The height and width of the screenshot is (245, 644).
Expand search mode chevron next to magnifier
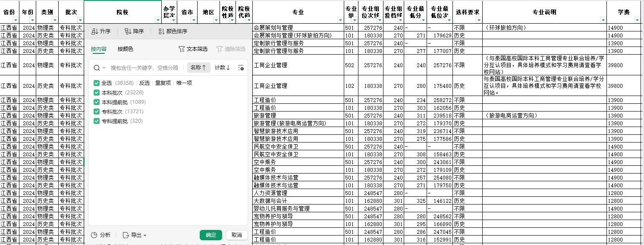coord(104,68)
